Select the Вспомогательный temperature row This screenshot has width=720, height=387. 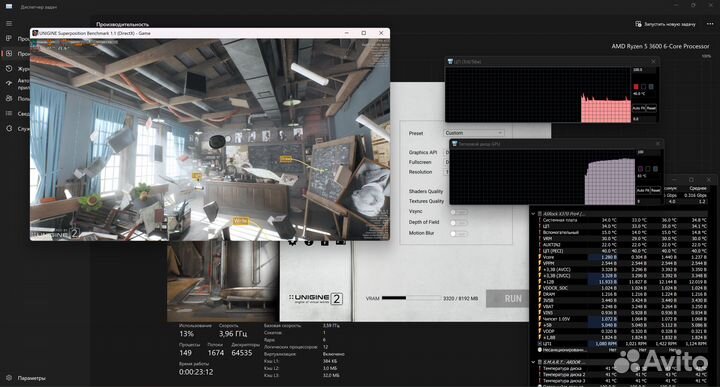point(622,232)
